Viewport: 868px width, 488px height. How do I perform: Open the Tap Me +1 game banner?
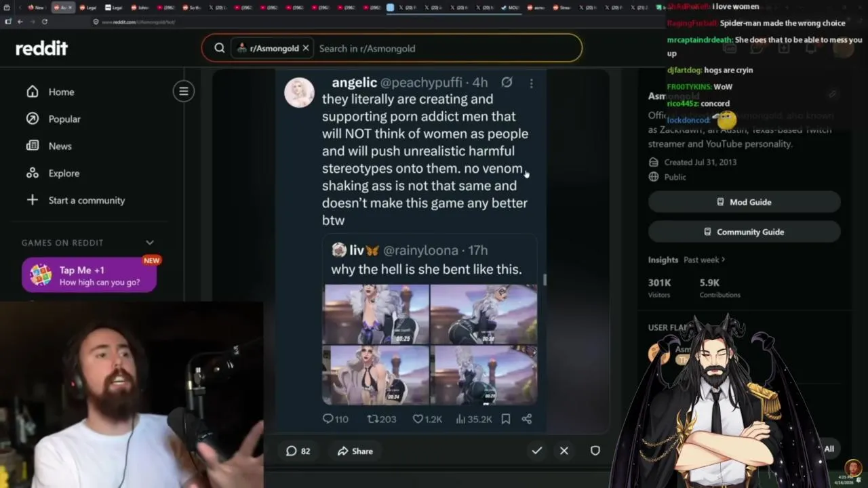click(x=89, y=275)
